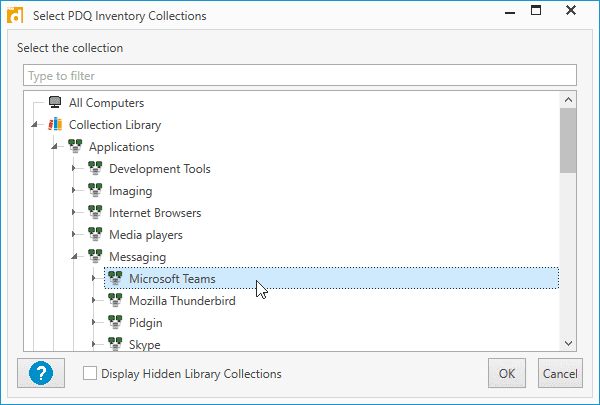Screen dimensions: 600x405
Task: Select the Applications label
Action: pyautogui.click(x=122, y=147)
